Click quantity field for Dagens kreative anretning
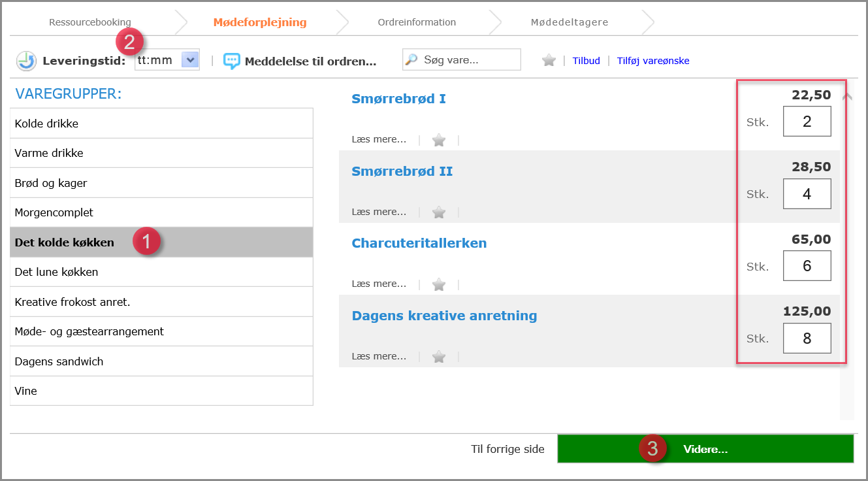This screenshot has height=481, width=868. pos(807,339)
